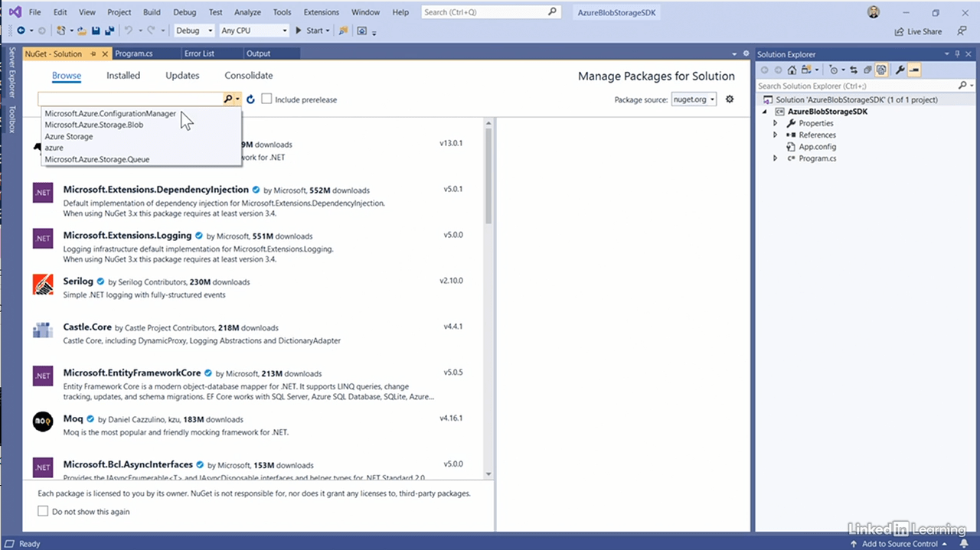The width and height of the screenshot is (980, 550).
Task: Click the Undo arrow icon
Action: click(x=129, y=31)
